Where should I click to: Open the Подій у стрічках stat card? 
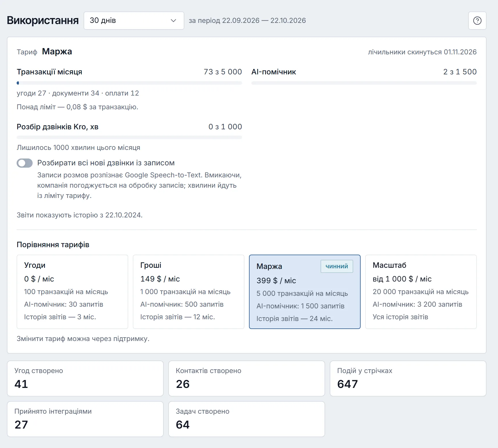408,378
